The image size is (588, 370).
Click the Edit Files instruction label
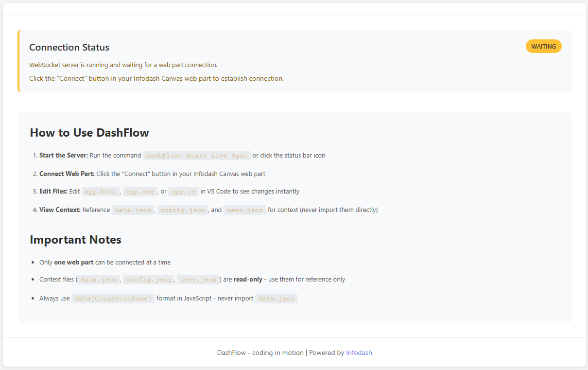click(x=53, y=191)
